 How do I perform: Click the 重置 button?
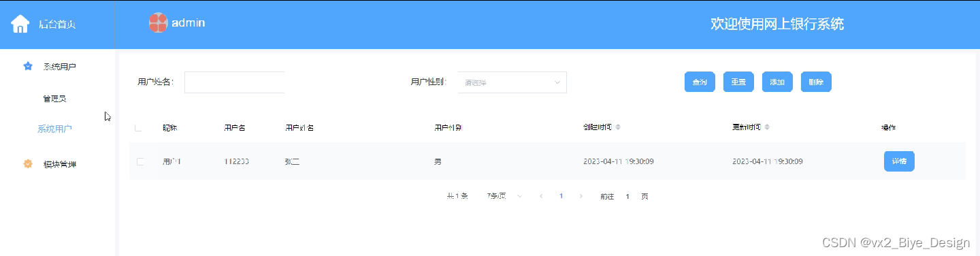coord(738,82)
